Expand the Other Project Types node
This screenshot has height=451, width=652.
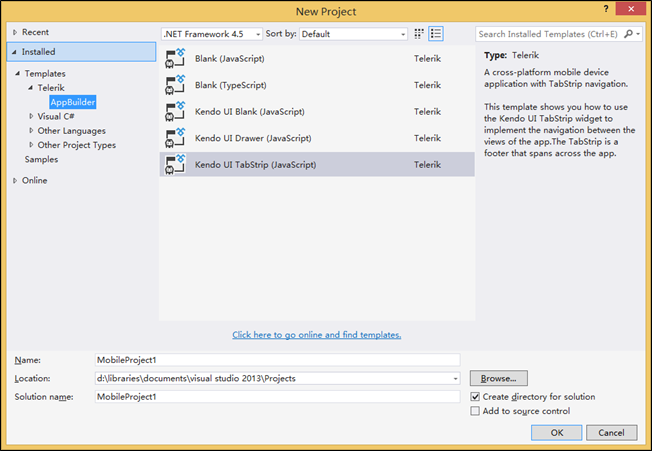click(31, 145)
